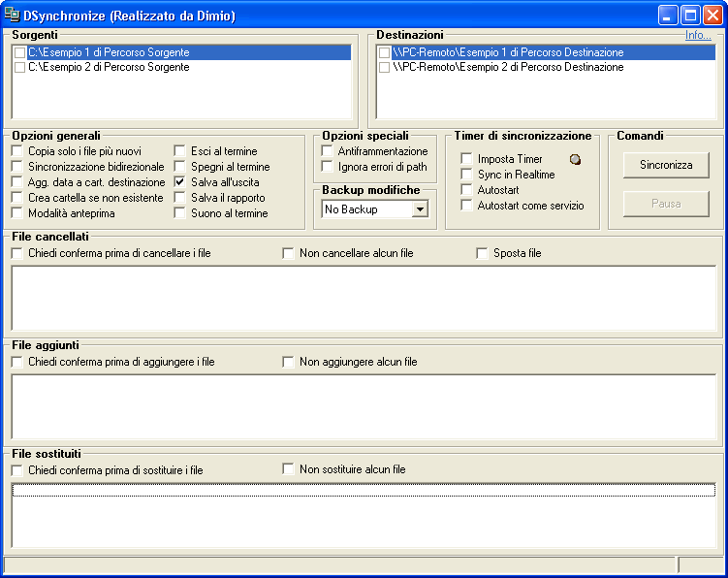Check box for \\PC-Remoto\Esempio 1 destination
728x578 pixels.
[x=385, y=52]
